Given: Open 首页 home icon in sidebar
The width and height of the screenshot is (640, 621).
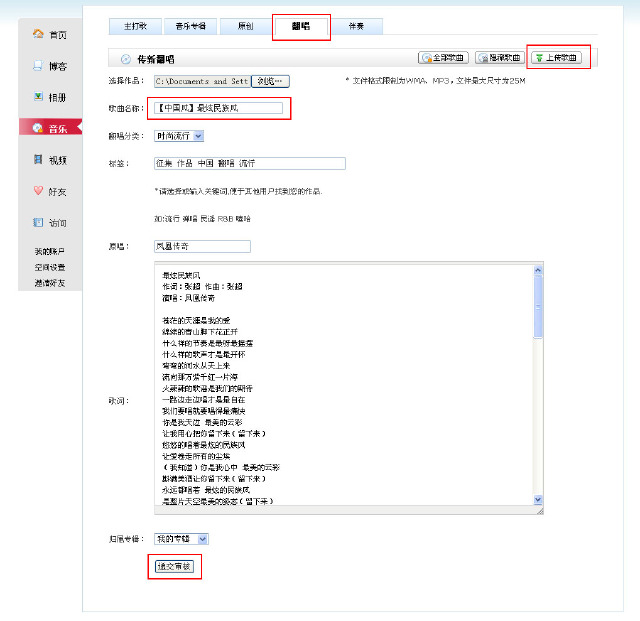Looking at the screenshot, I should 50,34.
